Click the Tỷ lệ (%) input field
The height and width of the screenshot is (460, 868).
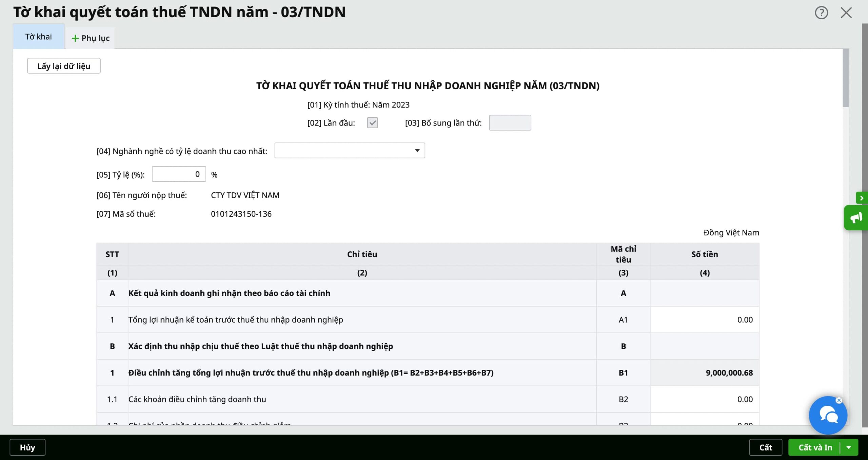pos(179,174)
